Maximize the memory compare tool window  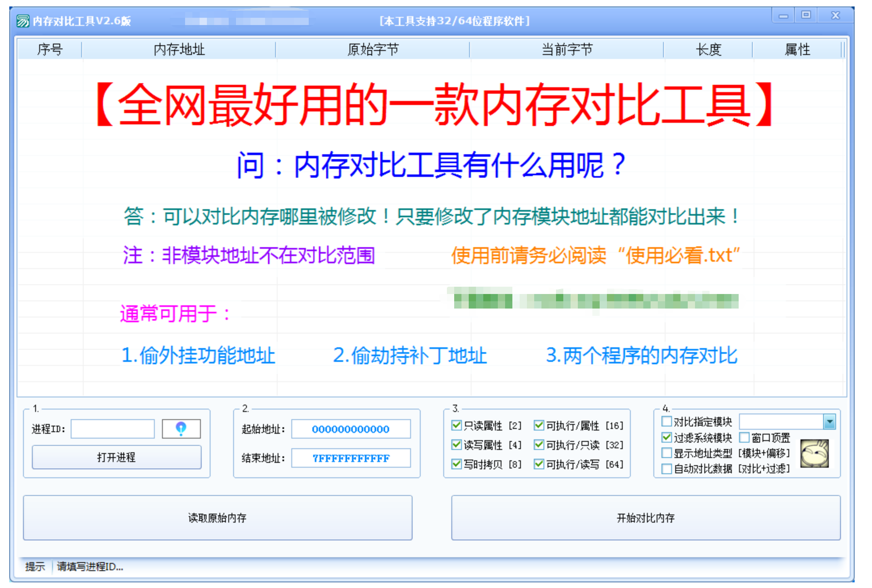806,15
